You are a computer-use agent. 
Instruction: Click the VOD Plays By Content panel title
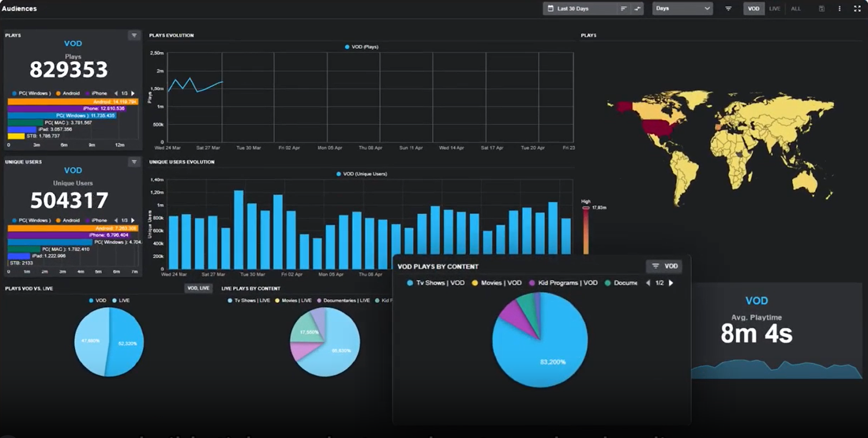[438, 266]
